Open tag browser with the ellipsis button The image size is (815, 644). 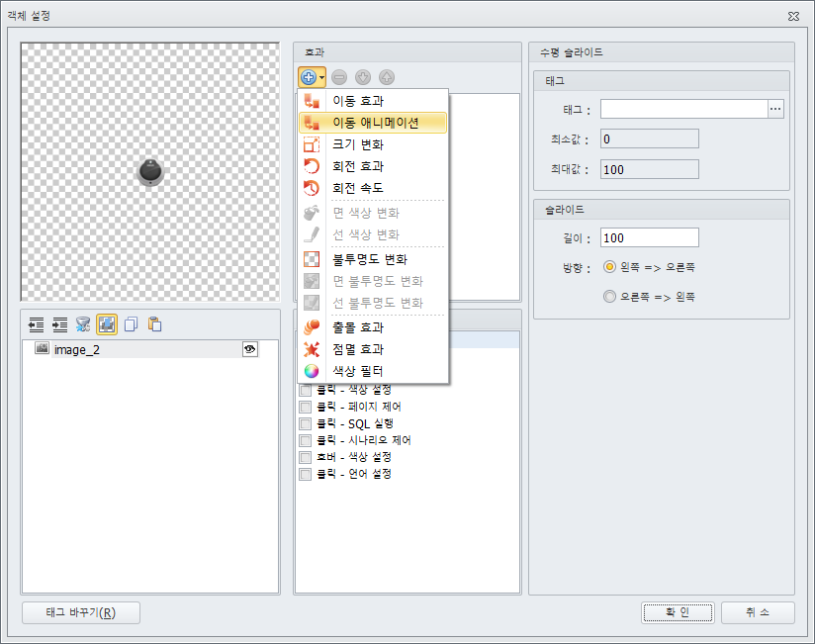click(775, 110)
